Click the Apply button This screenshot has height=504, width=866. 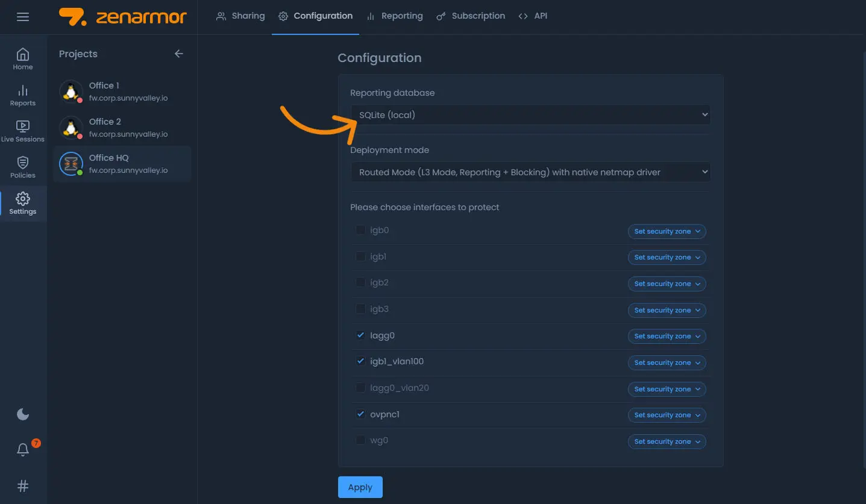pos(360,487)
